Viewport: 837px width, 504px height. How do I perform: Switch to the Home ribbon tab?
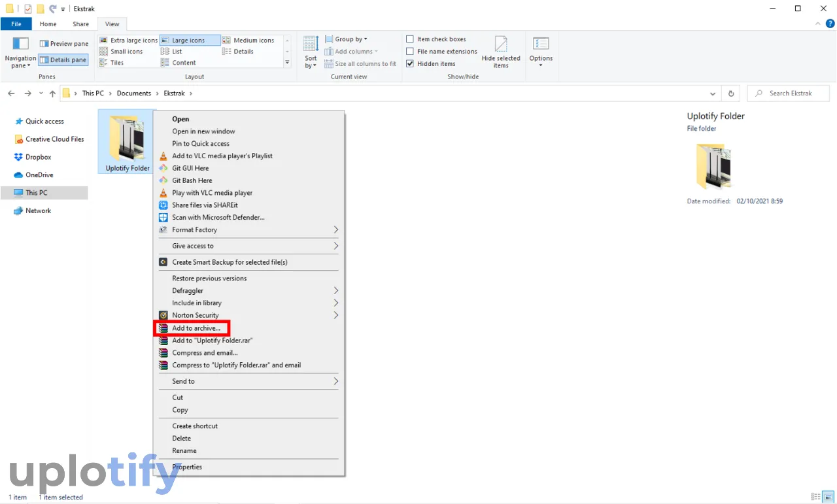pyautogui.click(x=48, y=24)
